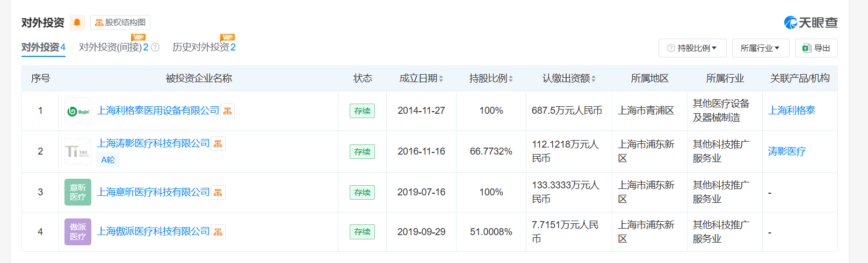
Task: Export the table with 导出 button
Action: [816, 48]
